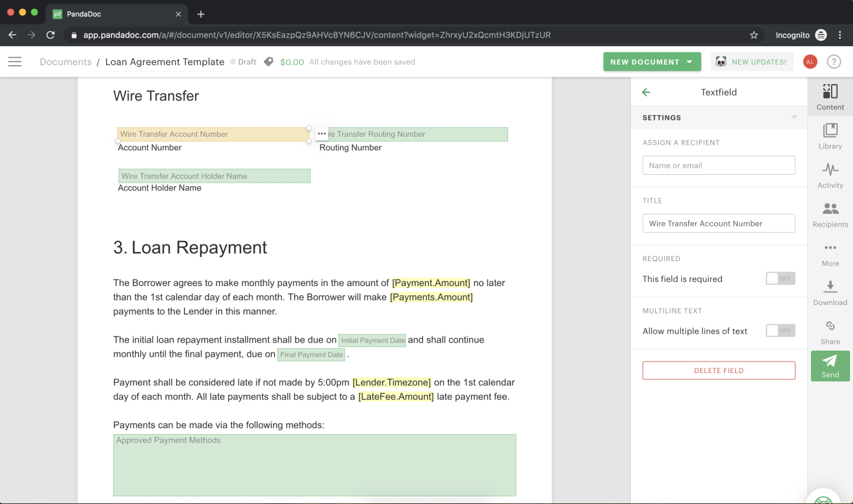The image size is (853, 504).
Task: Select the Final Payment Date field
Action: coord(311,354)
